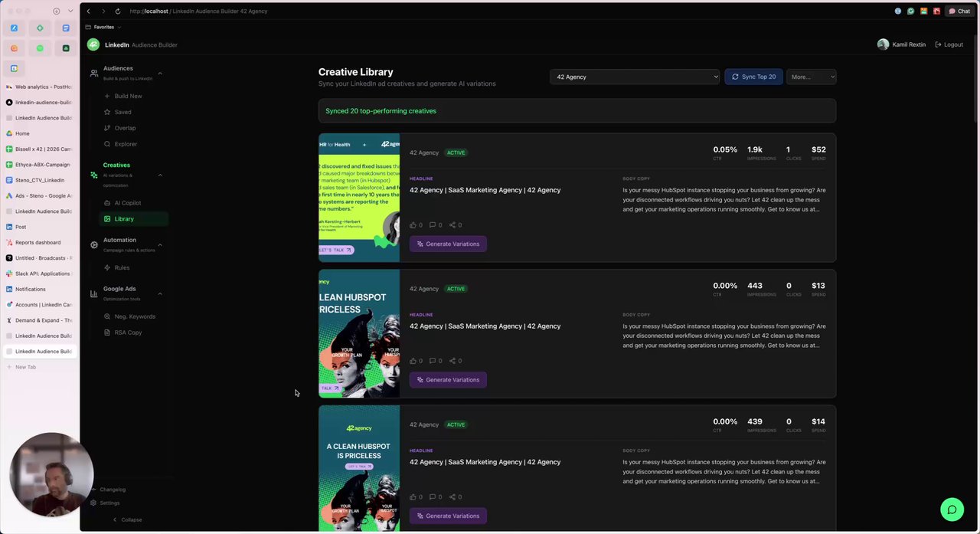Viewport: 980px width, 534px height.
Task: Generate Variations for the 439 impressions creative
Action: pyautogui.click(x=448, y=516)
